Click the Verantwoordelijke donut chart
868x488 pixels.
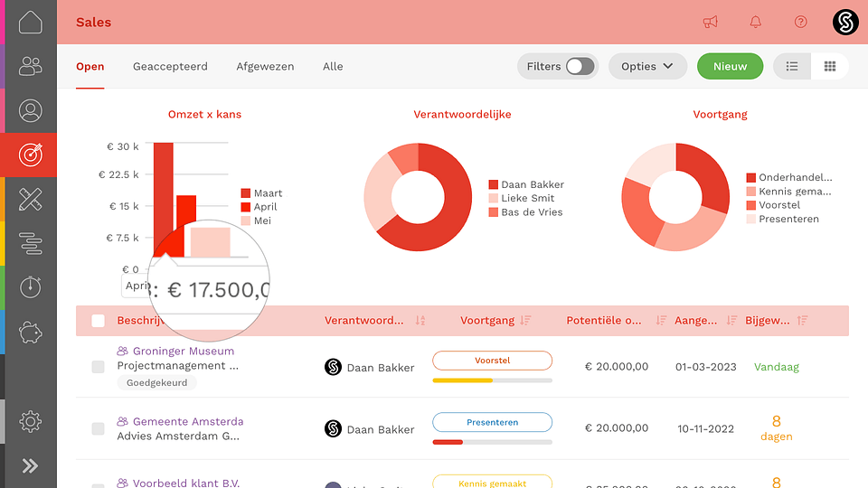tap(418, 197)
